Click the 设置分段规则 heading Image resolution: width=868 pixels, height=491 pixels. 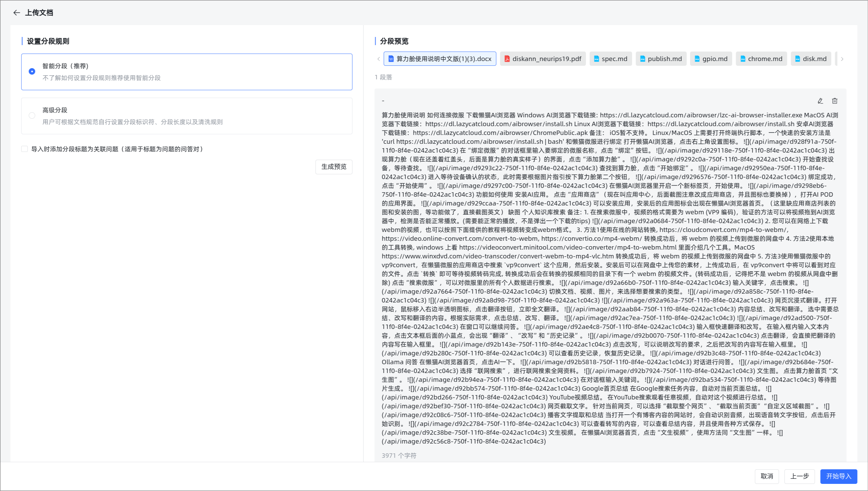click(x=48, y=41)
